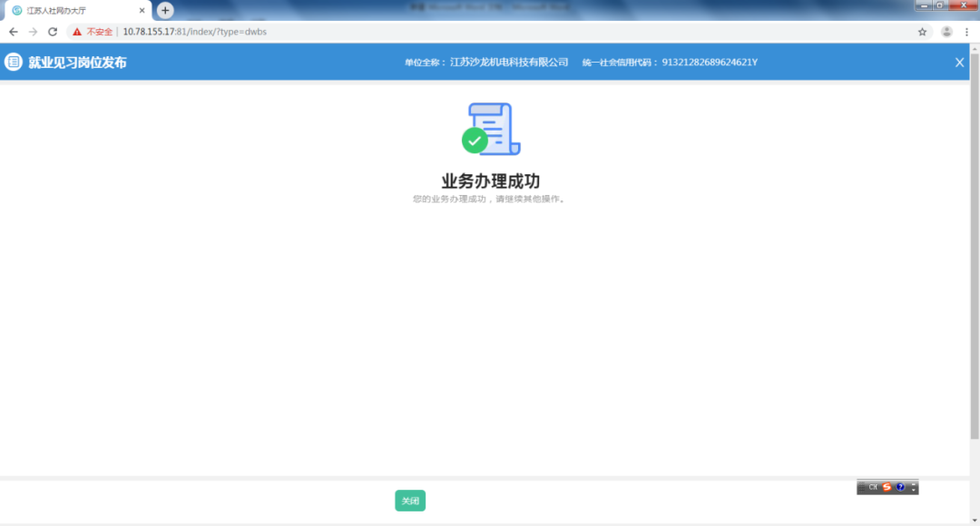980x526 pixels.
Task: Open the Chrome profile avatar
Action: [946, 32]
